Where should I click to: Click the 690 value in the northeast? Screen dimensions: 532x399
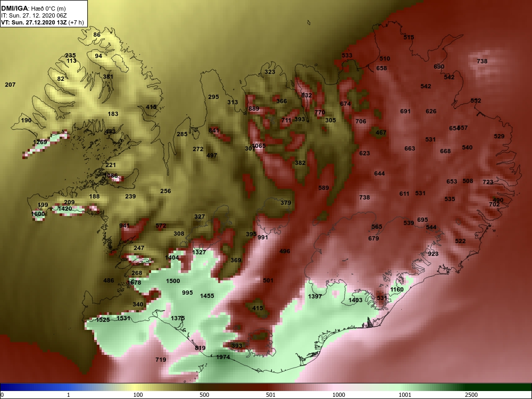(x=439, y=66)
